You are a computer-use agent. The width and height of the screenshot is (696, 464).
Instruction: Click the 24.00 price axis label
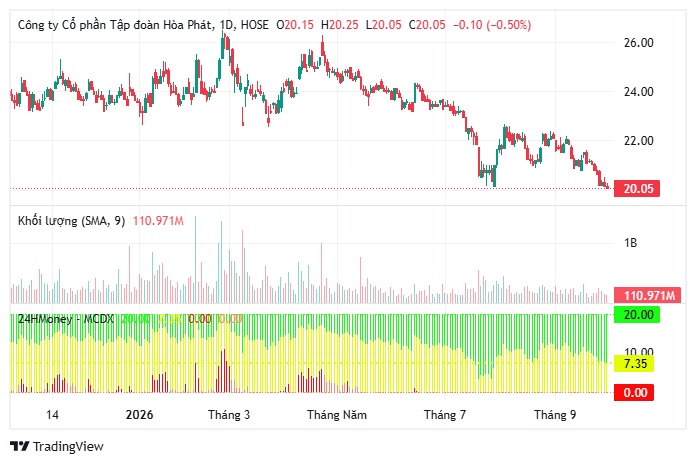[x=639, y=92]
